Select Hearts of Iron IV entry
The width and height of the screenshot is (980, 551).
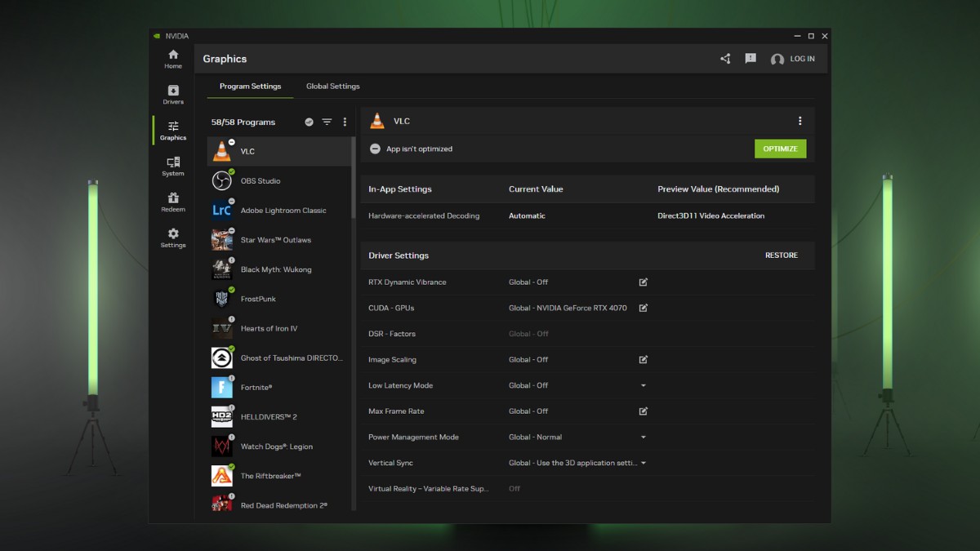click(279, 328)
